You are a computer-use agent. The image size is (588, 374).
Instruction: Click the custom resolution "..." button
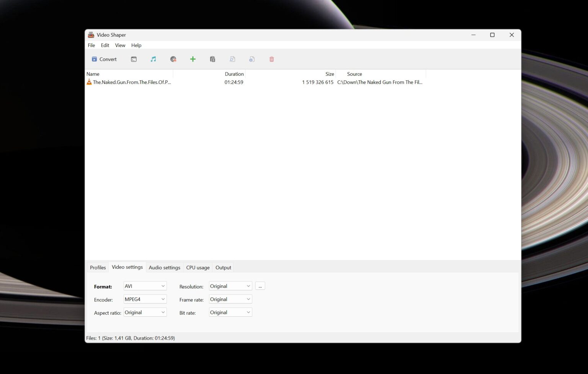click(260, 286)
